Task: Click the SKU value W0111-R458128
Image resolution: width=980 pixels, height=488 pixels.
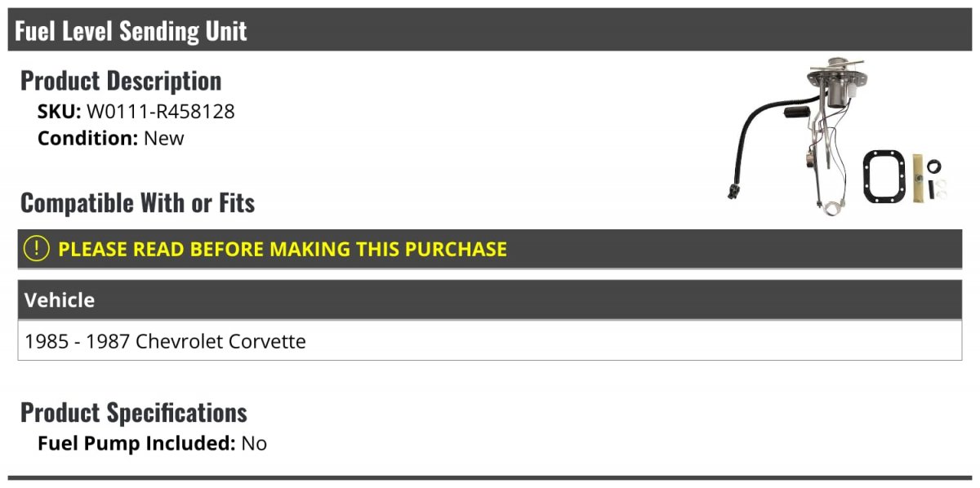Action: coord(161,112)
